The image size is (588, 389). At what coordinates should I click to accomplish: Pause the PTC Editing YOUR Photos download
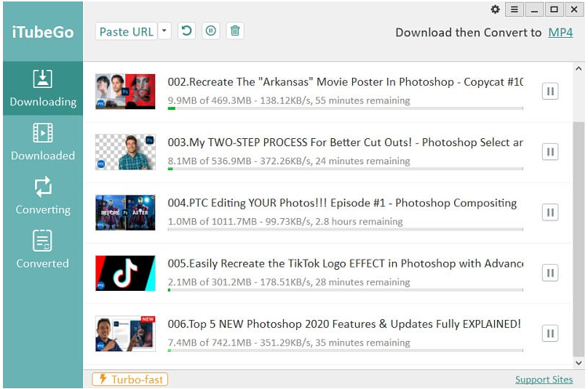click(550, 212)
